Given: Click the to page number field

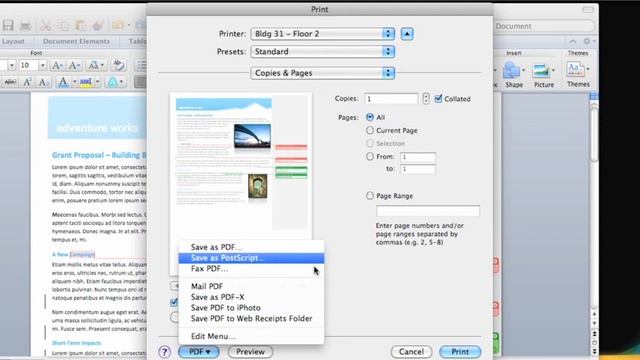Looking at the screenshot, I should (418, 169).
